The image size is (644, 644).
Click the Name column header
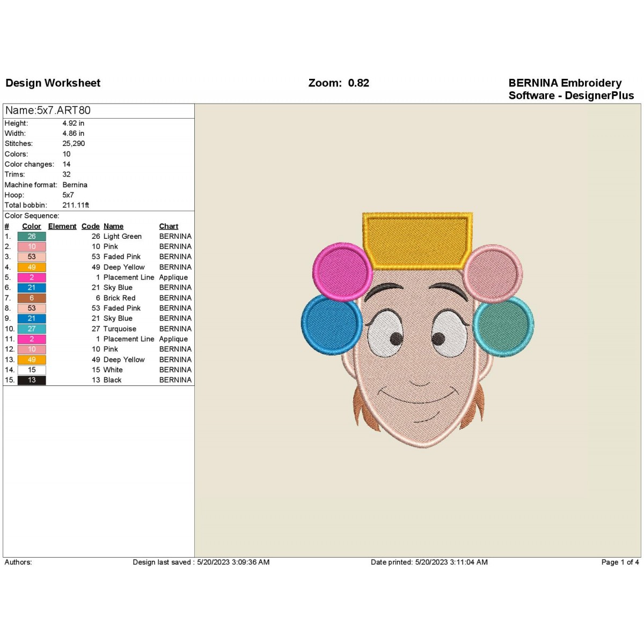113,226
